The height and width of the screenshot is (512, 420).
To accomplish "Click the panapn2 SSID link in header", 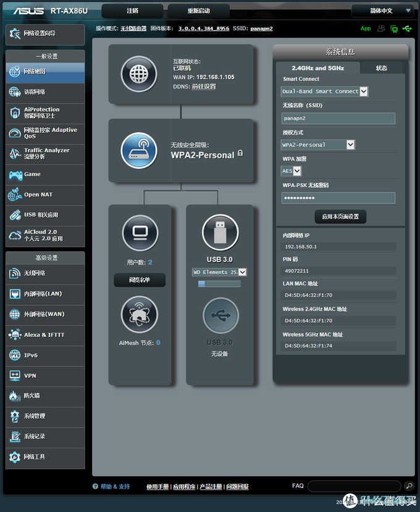I will click(261, 28).
